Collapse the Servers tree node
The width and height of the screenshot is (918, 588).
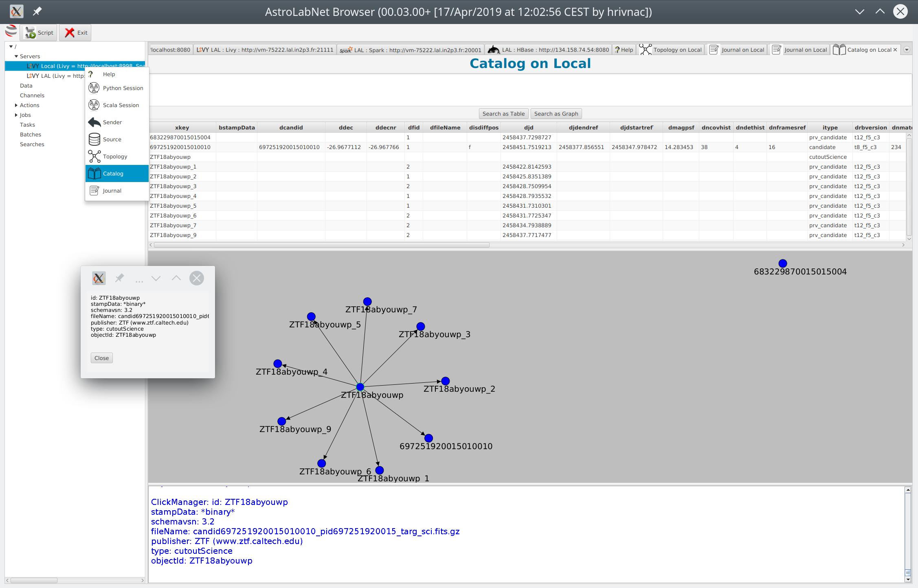[16, 56]
